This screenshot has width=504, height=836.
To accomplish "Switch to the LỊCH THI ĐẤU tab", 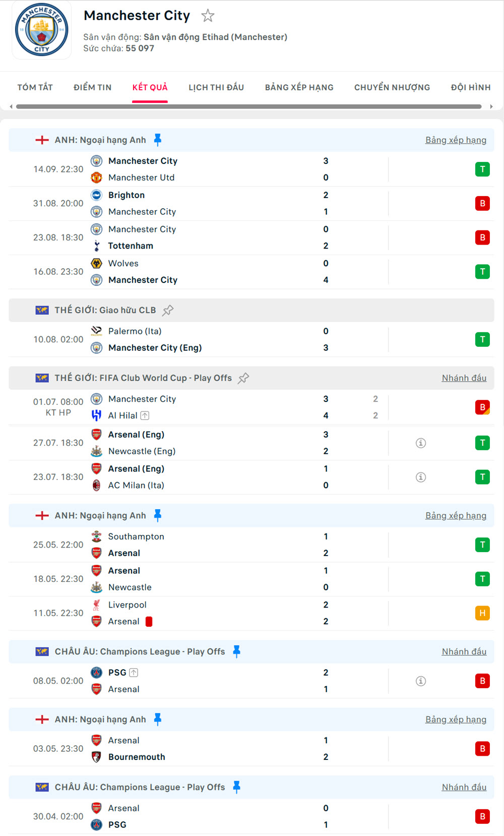I will pos(216,87).
